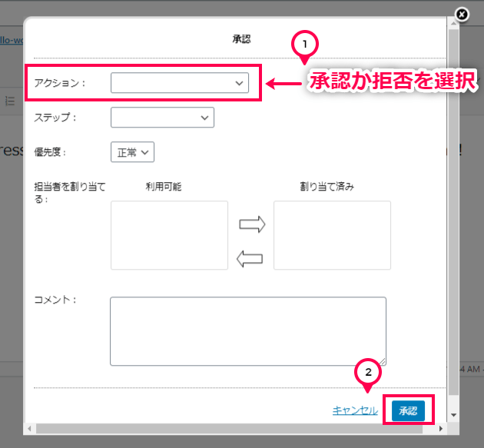484x448 pixels.
Task: Click inside the 利用可能 list box
Action: (x=170, y=235)
